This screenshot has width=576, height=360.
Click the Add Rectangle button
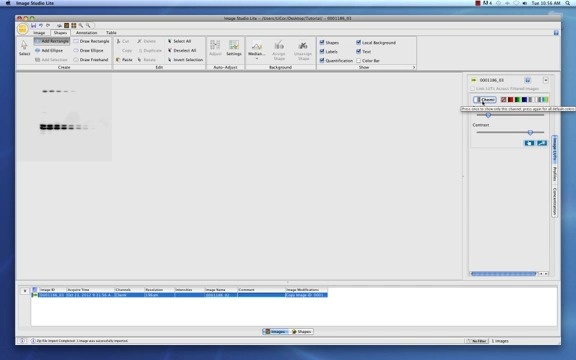(52, 41)
